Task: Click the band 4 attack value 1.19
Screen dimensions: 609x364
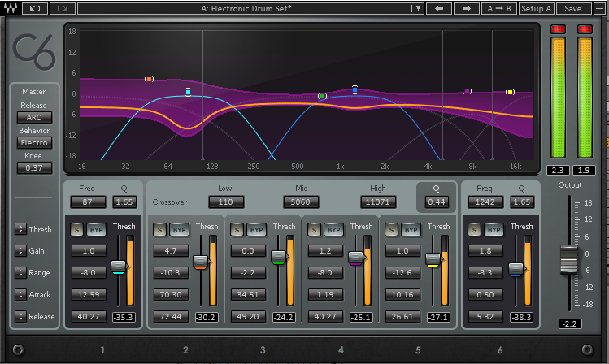Action: [325, 295]
